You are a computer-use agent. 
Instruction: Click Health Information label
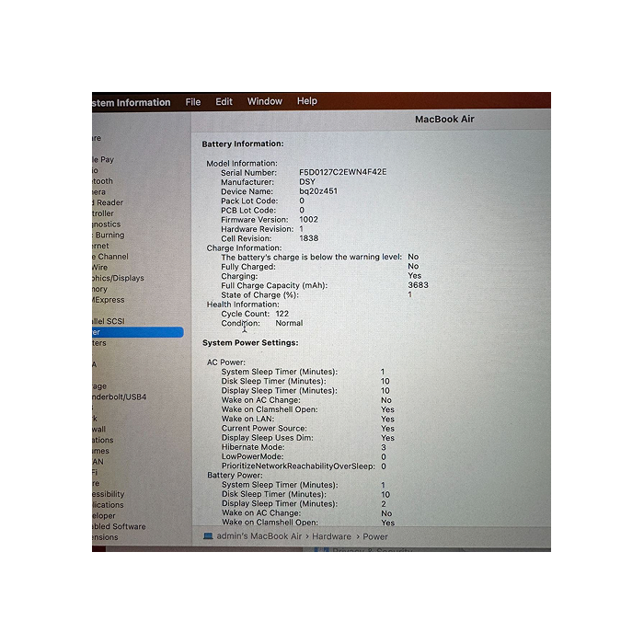tap(243, 305)
